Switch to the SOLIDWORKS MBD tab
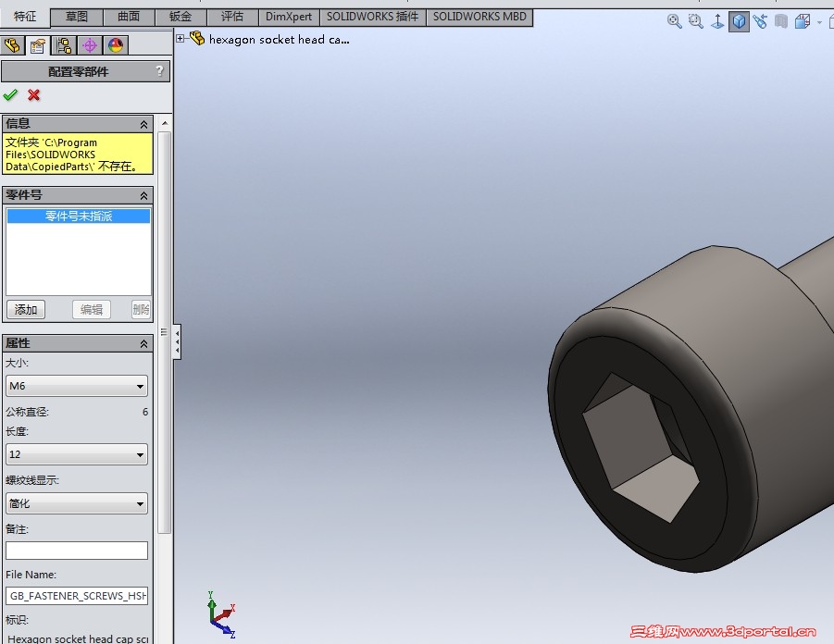 pyautogui.click(x=479, y=17)
